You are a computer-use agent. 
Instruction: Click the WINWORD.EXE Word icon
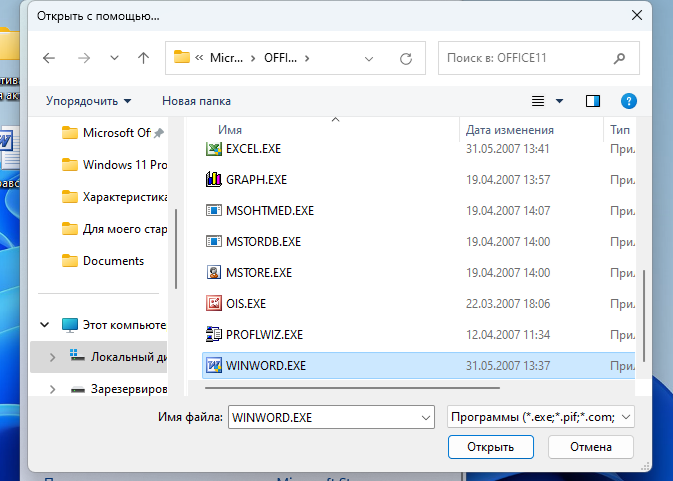coord(214,366)
